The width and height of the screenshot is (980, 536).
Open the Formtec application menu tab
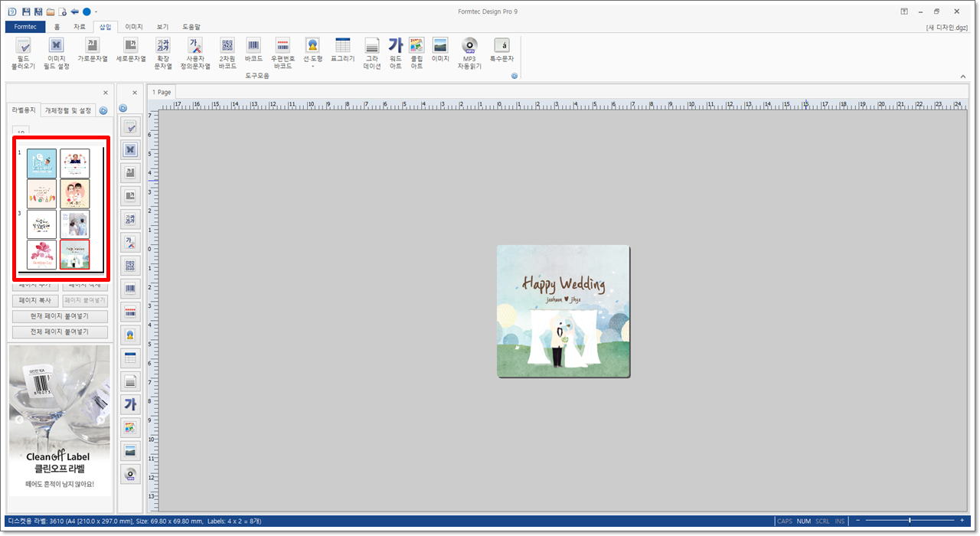click(25, 27)
